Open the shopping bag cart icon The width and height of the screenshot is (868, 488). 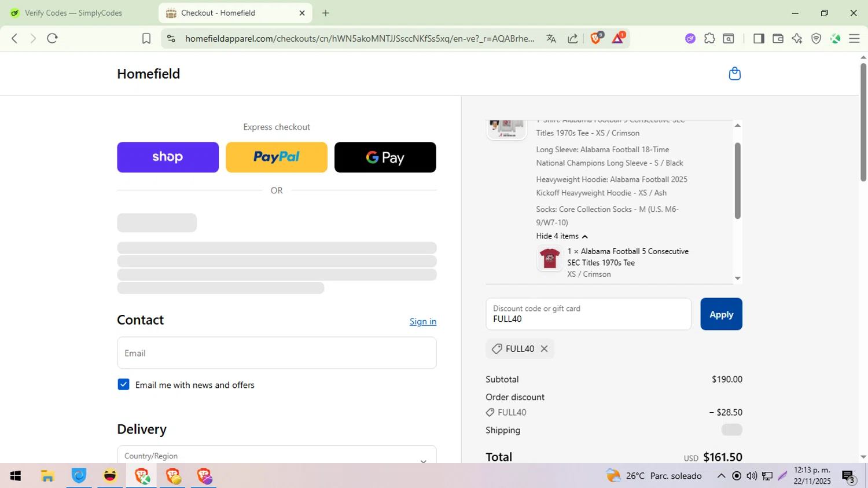point(734,74)
